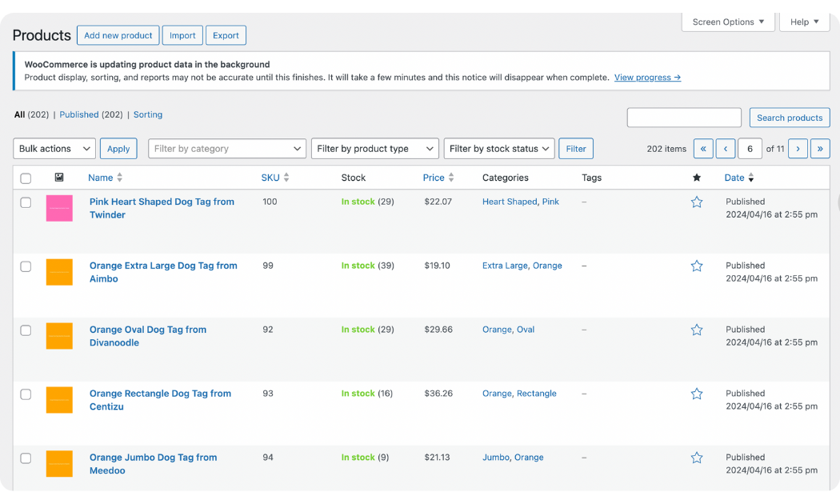Check the select all products checkbox

[x=26, y=178]
